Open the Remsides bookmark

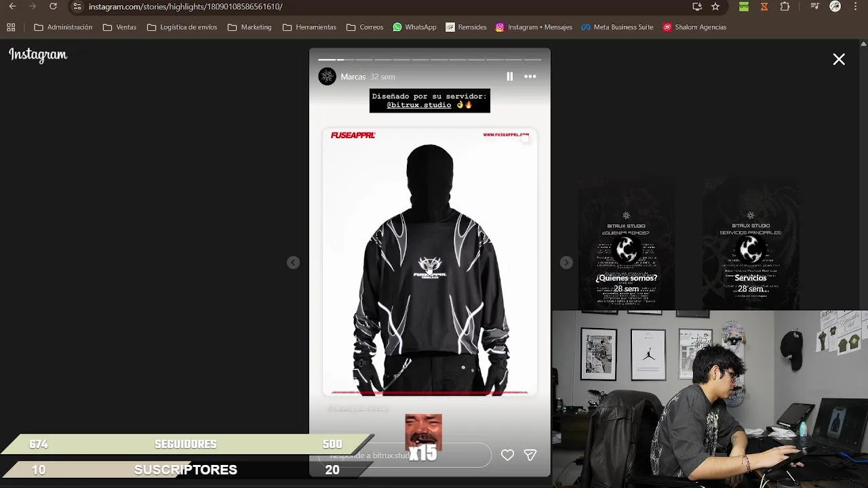pyautogui.click(x=466, y=27)
